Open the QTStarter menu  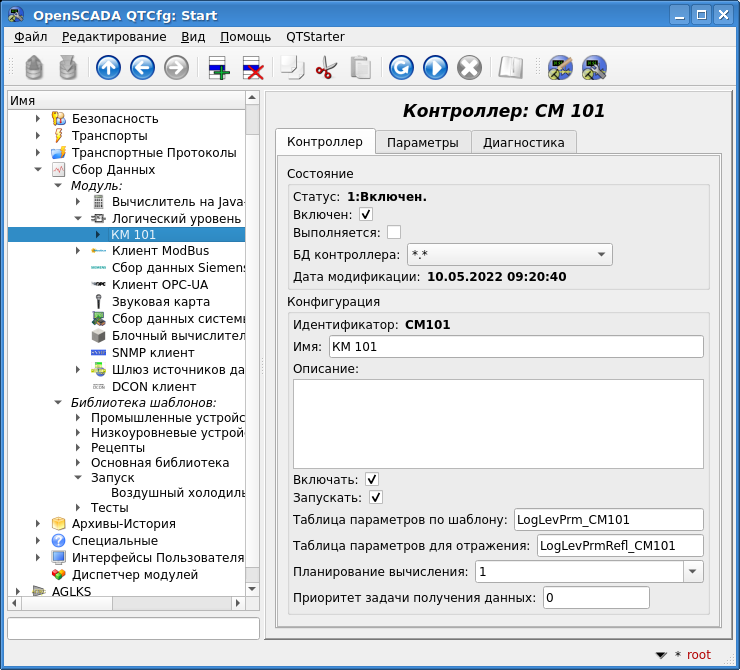pyautogui.click(x=315, y=37)
